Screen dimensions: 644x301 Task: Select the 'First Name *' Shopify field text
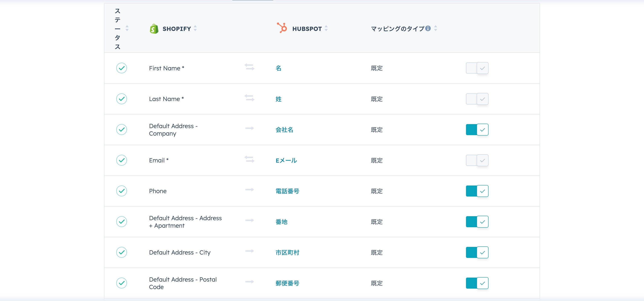[x=167, y=68]
